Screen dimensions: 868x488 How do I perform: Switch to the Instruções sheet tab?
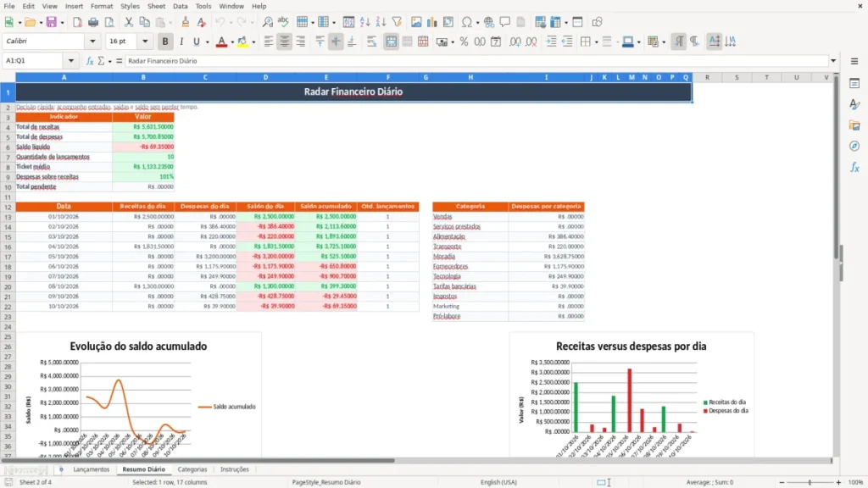click(x=235, y=469)
